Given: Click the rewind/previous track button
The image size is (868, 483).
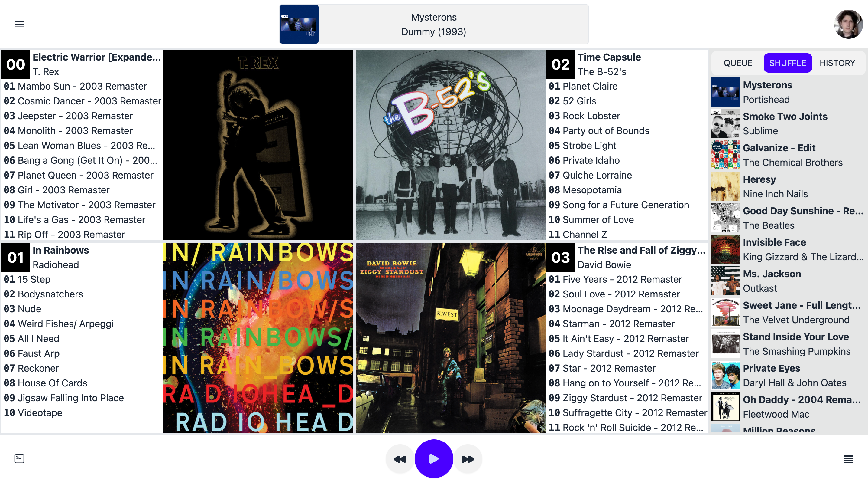Looking at the screenshot, I should tap(399, 458).
